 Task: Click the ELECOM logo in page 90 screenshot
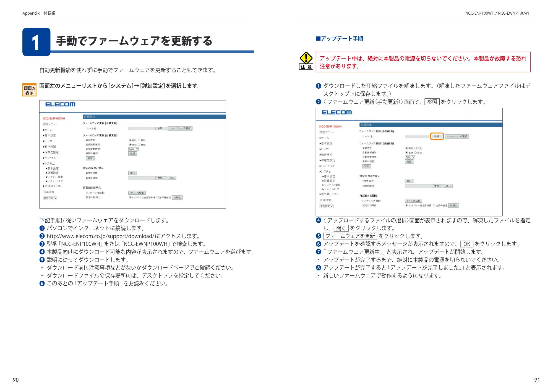60,104
